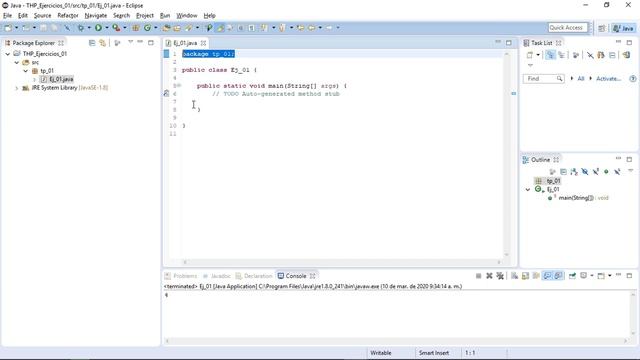Toggle Categorized presentation in Task List

pos(550,55)
